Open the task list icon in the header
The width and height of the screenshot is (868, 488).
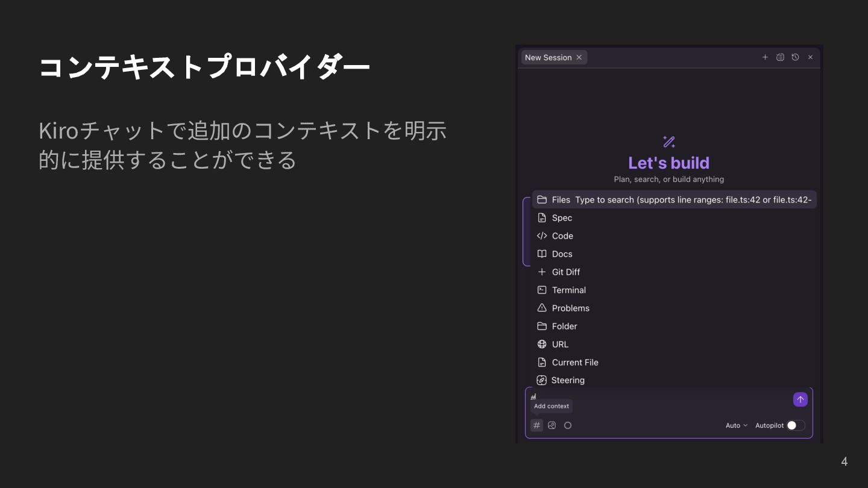click(780, 57)
